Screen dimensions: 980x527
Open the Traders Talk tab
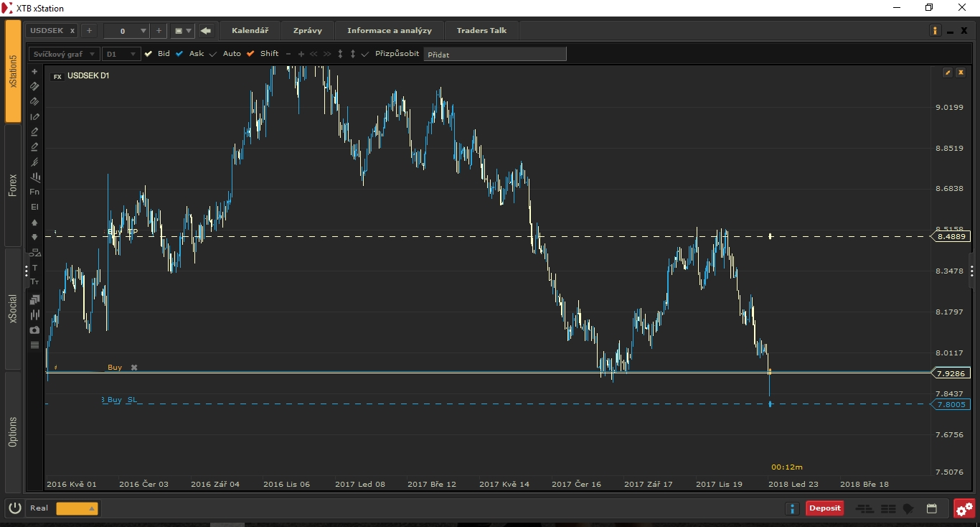(x=481, y=30)
